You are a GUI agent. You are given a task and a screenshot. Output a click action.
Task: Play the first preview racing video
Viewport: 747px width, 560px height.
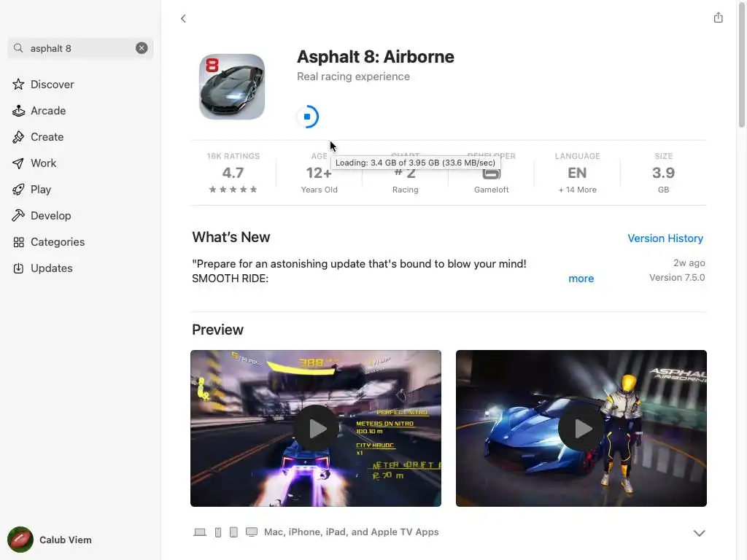[x=316, y=428]
